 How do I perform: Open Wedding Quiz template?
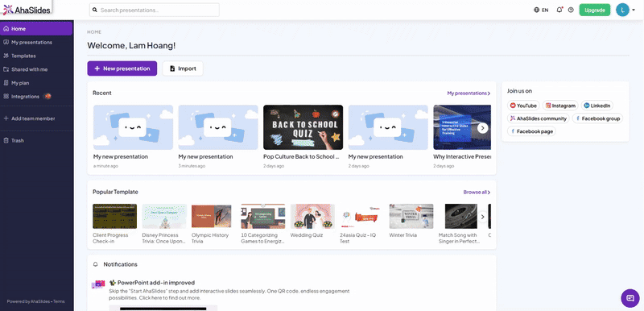[312, 216]
